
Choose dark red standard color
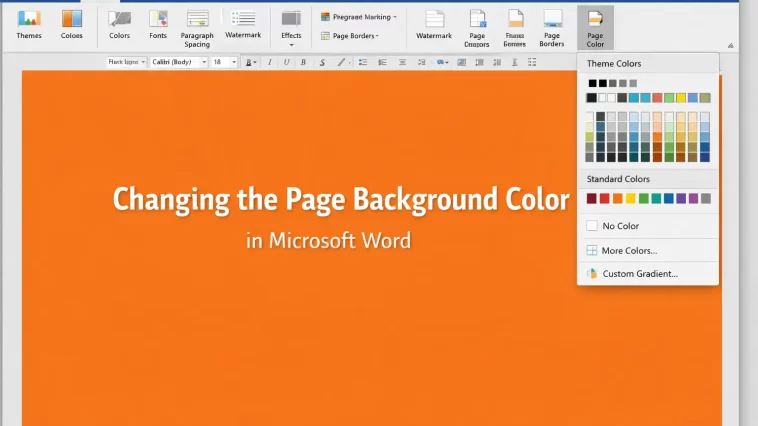[x=591, y=198]
